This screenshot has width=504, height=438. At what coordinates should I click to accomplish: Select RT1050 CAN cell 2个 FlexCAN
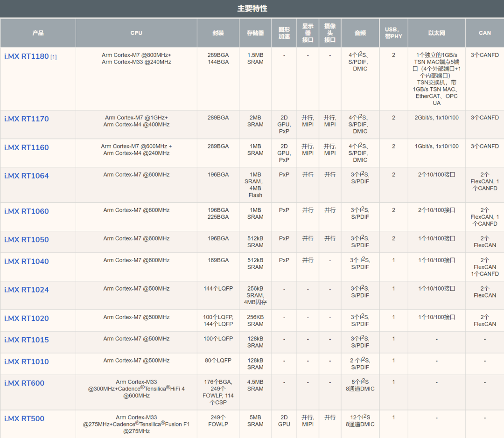click(x=485, y=242)
